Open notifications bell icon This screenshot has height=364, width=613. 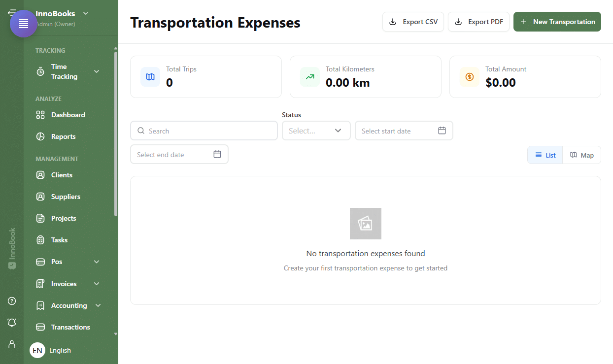click(12, 322)
